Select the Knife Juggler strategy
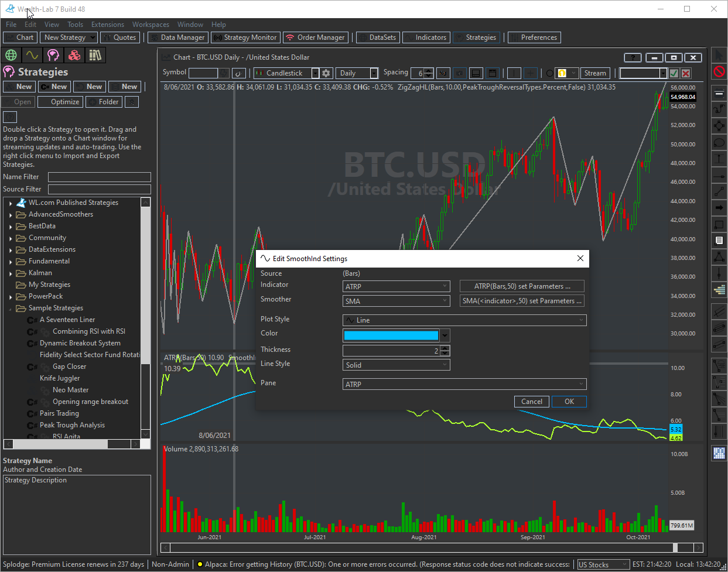The image size is (728, 572). coord(60,378)
